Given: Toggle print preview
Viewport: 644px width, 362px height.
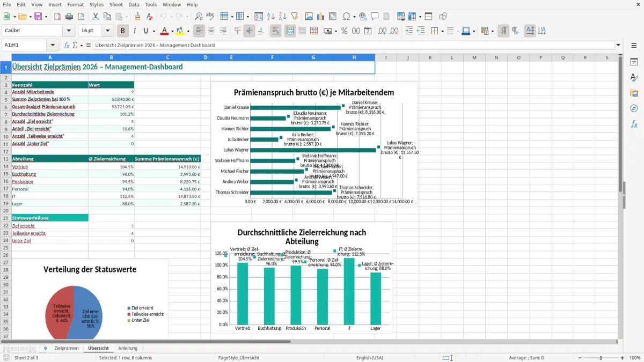Looking at the screenshot, I should click(81, 17).
